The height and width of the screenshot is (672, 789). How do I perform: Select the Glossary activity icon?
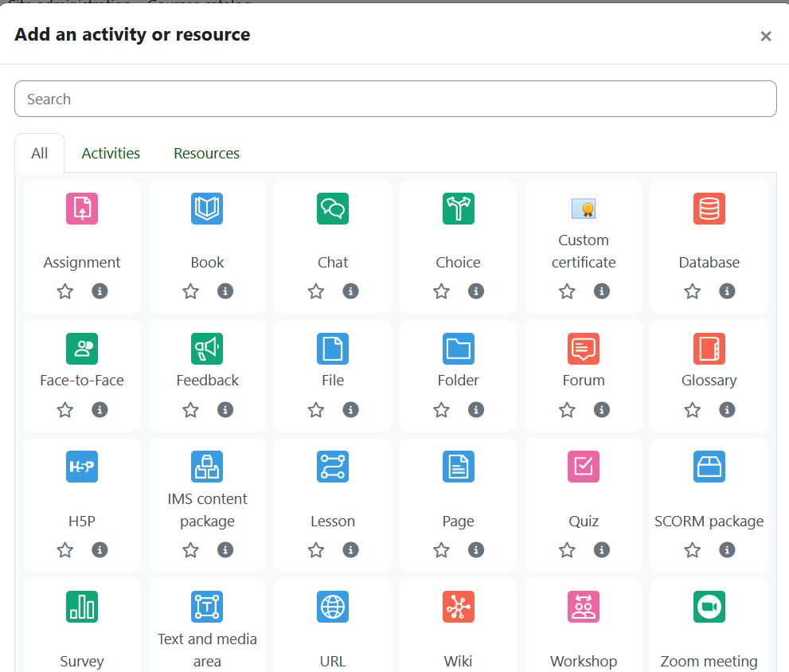tap(709, 349)
